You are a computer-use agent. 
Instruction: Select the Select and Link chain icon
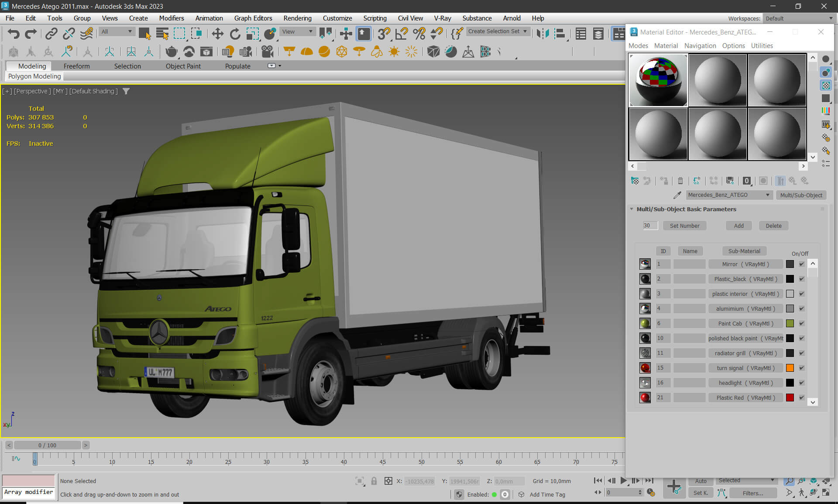(52, 34)
